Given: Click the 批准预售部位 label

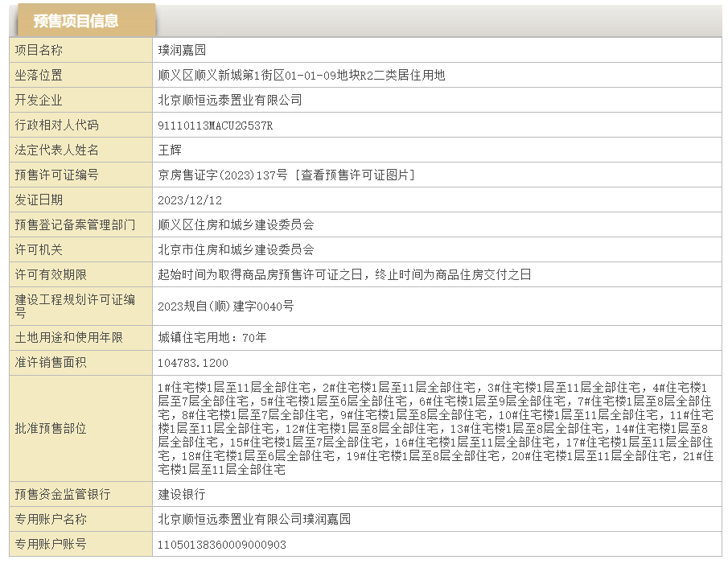Looking at the screenshot, I should pyautogui.click(x=51, y=429).
